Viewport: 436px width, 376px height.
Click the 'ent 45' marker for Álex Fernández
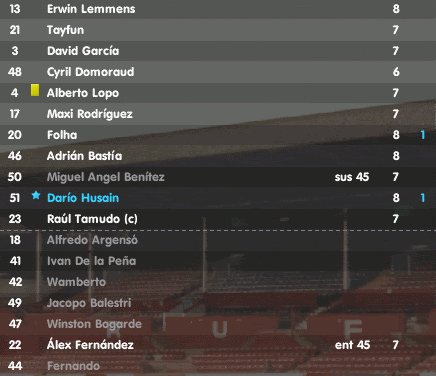(x=352, y=345)
